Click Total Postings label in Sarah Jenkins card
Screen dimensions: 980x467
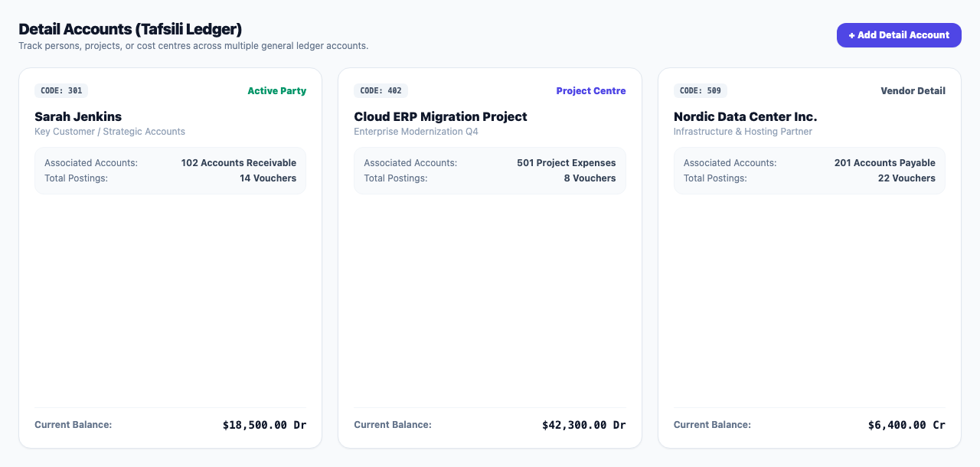pyautogui.click(x=76, y=178)
